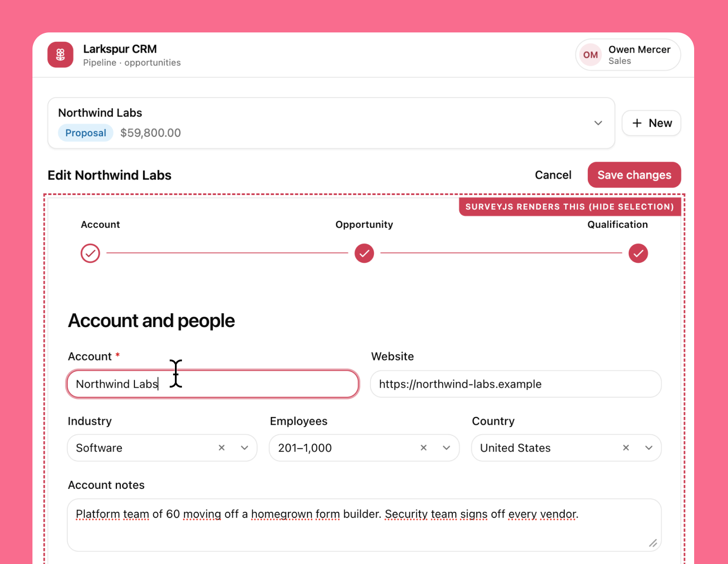Open Owen Mercer's OM avatar
Image resolution: width=728 pixels, height=564 pixels.
pos(591,55)
